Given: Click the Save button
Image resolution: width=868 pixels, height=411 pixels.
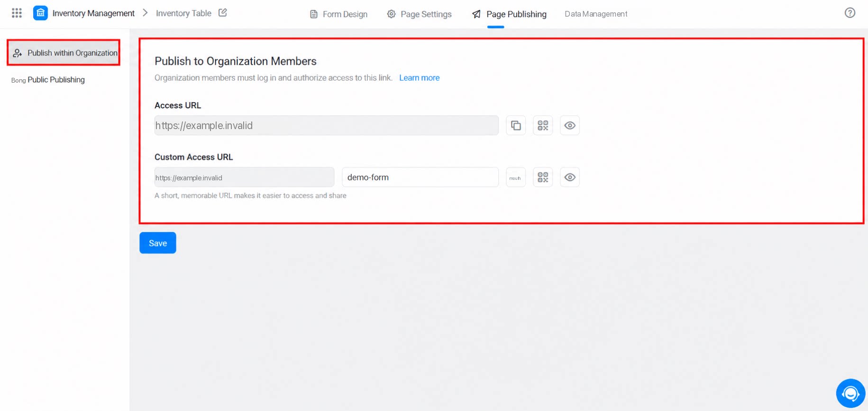Looking at the screenshot, I should tap(158, 243).
